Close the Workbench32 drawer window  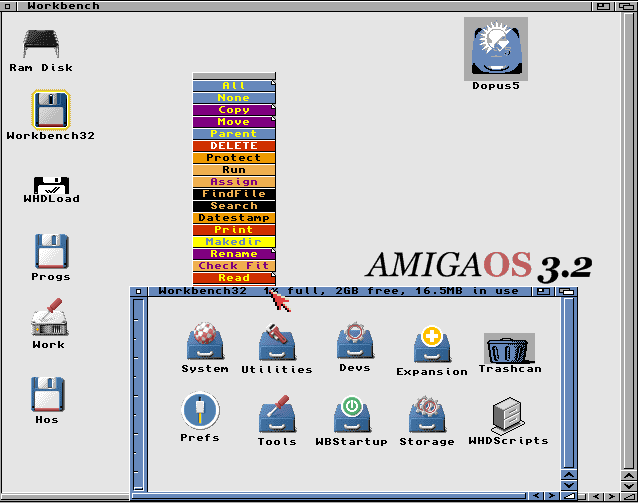pyautogui.click(x=139, y=291)
